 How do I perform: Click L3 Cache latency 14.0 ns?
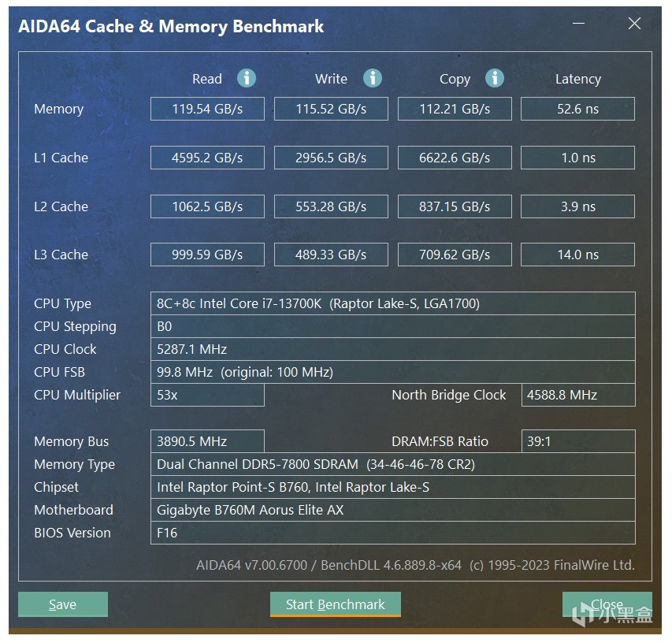(x=577, y=255)
